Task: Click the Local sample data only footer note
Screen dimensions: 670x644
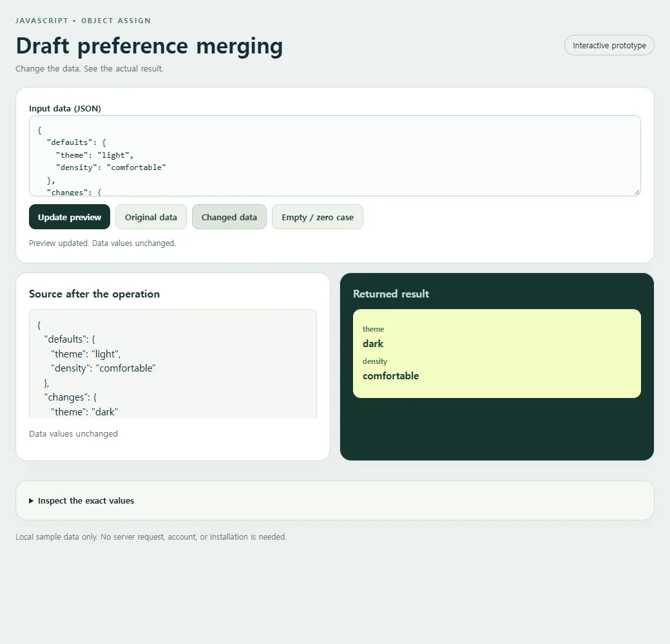Action: point(151,536)
